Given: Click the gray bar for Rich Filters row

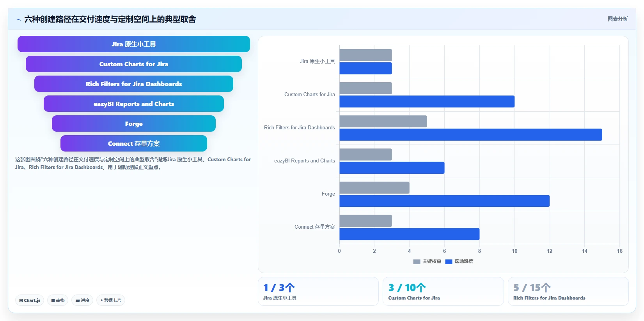Looking at the screenshot, I should click(383, 121).
